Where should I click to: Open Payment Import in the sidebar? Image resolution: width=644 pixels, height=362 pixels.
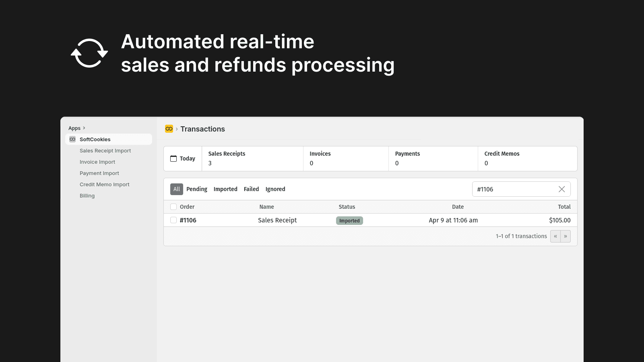click(99, 173)
